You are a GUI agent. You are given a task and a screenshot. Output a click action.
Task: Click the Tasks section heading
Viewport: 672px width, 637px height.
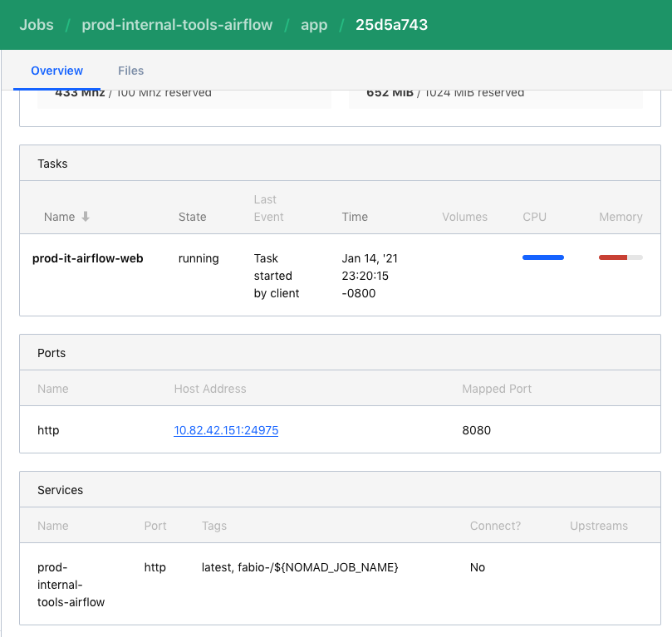coord(52,164)
